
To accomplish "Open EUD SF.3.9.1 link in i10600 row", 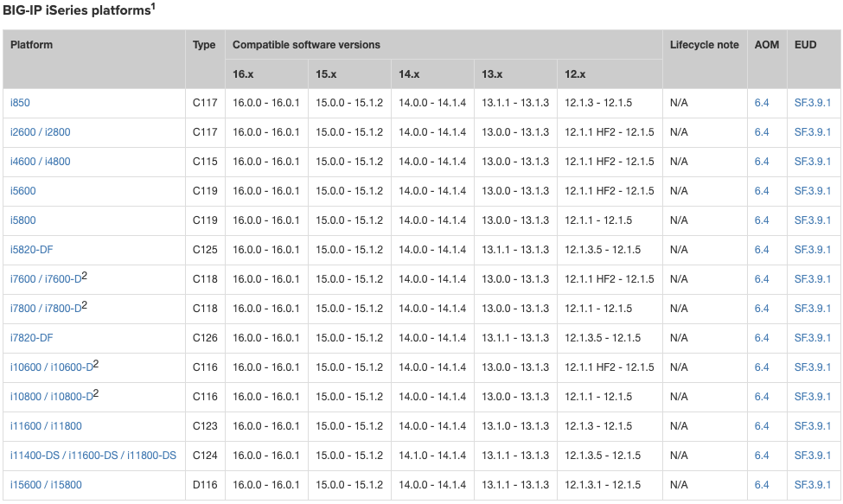I will click(x=813, y=367).
